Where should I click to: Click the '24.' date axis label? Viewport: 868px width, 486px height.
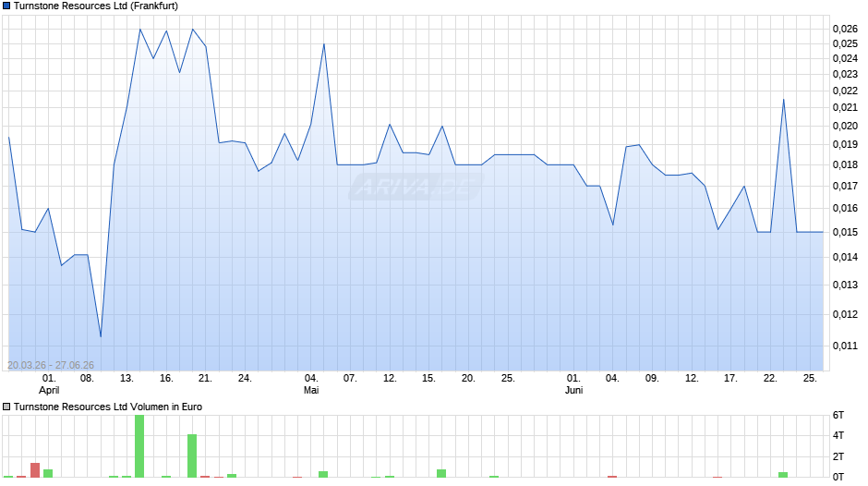[x=245, y=379]
